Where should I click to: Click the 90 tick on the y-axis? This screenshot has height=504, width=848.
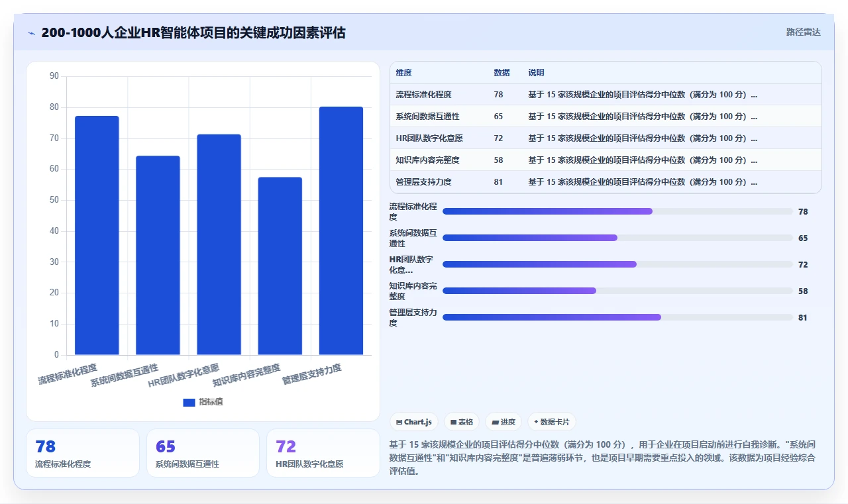(x=54, y=76)
